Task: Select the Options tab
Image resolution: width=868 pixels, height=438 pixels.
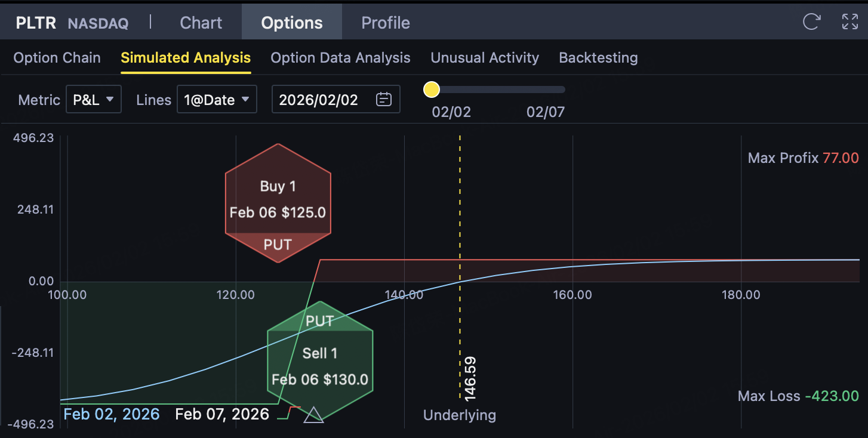Action: (x=292, y=23)
